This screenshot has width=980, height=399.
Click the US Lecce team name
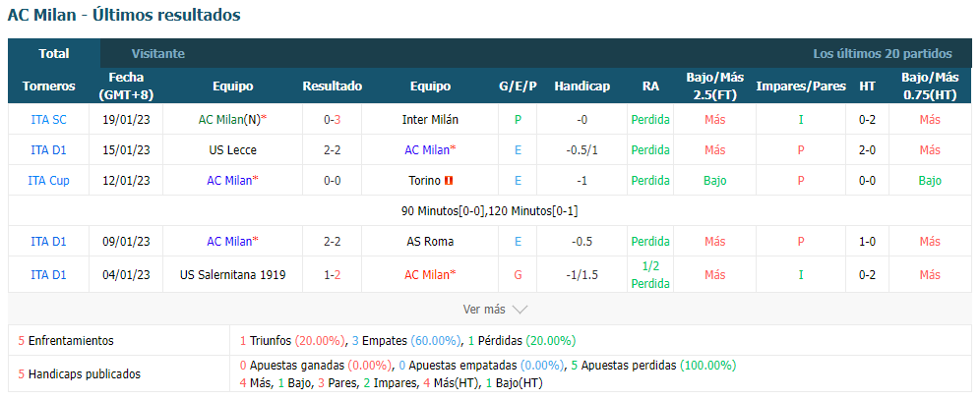pos(232,149)
